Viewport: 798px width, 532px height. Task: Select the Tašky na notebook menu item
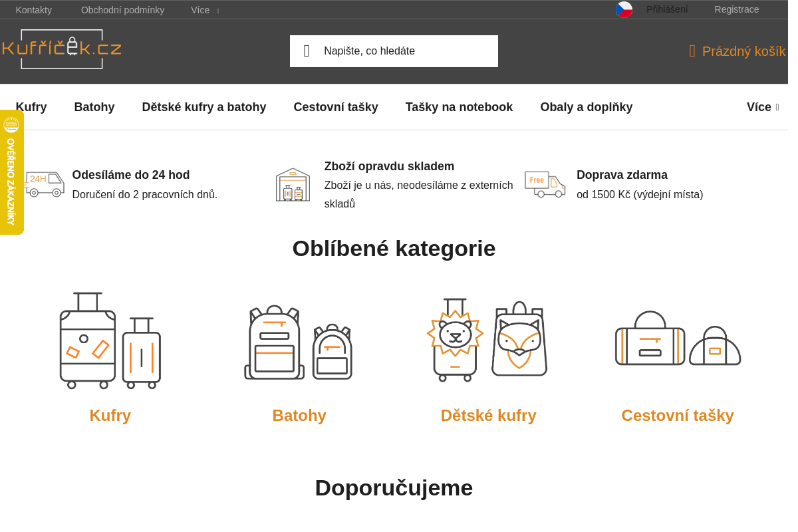click(459, 106)
